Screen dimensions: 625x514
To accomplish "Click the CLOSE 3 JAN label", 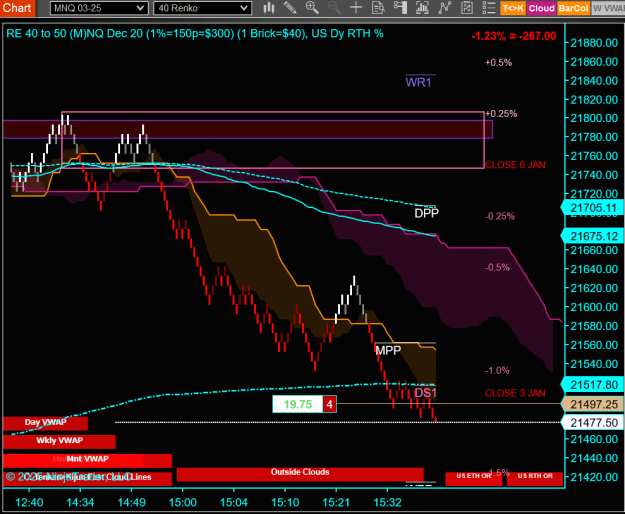I will pyautogui.click(x=515, y=393).
